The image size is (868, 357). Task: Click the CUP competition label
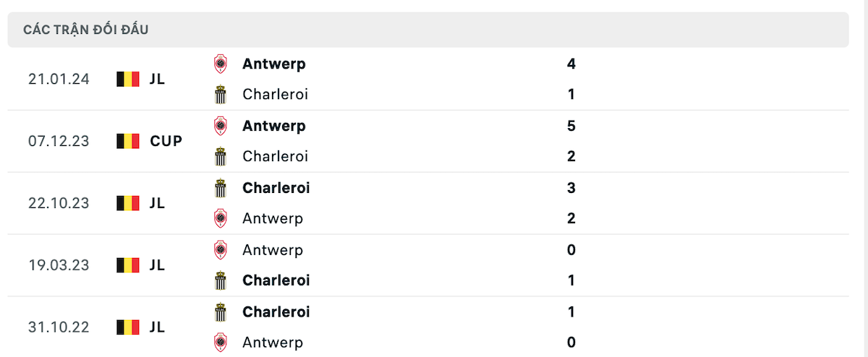tap(166, 141)
